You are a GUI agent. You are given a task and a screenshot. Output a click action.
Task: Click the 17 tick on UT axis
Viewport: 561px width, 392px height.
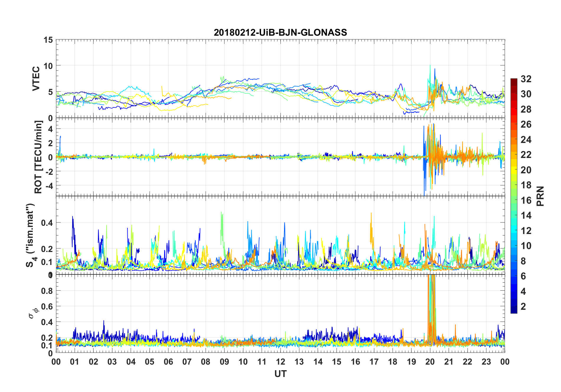(374, 362)
